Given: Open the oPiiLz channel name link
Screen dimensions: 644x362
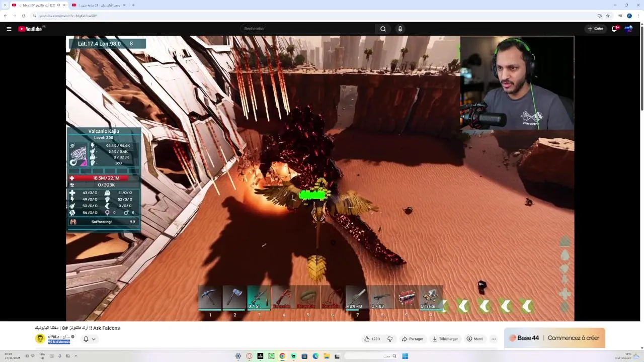Looking at the screenshot, I should (59, 336).
